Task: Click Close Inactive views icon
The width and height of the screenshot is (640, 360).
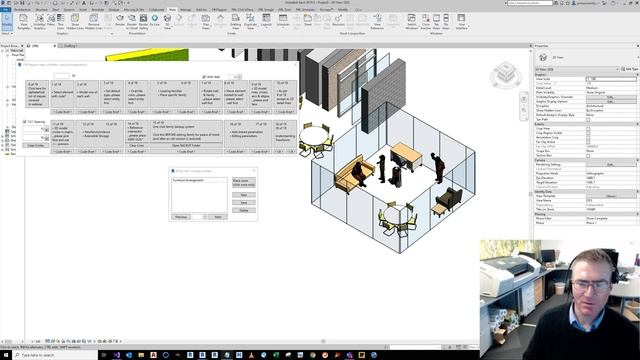Action: (425, 22)
